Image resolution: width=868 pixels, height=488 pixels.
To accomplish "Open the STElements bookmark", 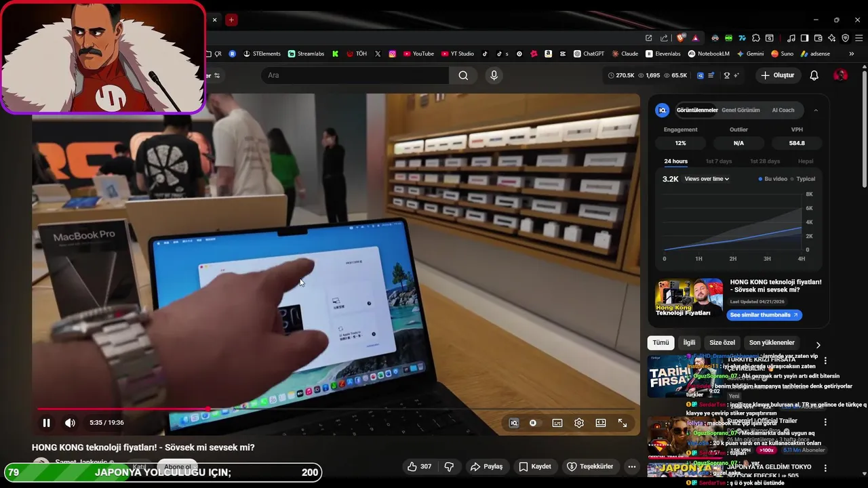I will 262,54.
